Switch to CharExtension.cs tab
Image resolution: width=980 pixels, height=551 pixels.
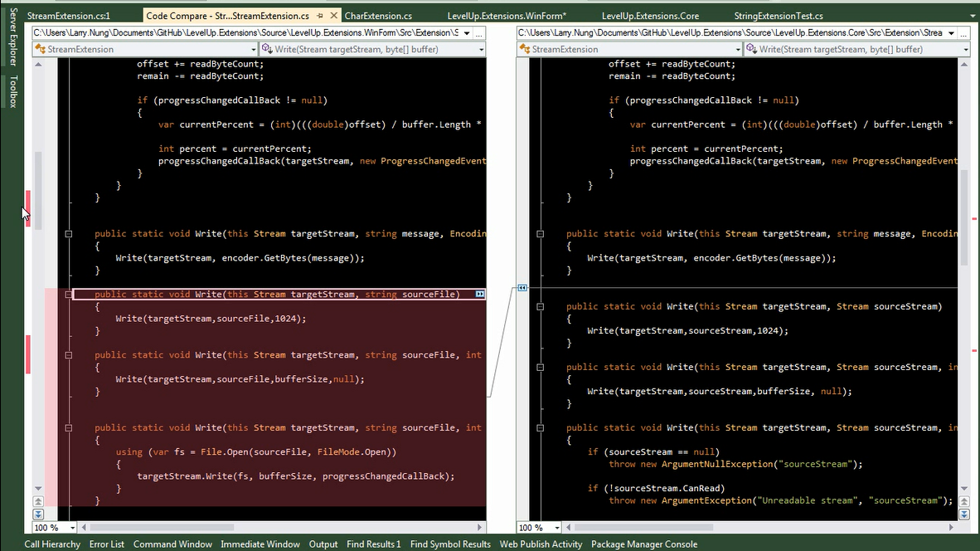coord(378,16)
